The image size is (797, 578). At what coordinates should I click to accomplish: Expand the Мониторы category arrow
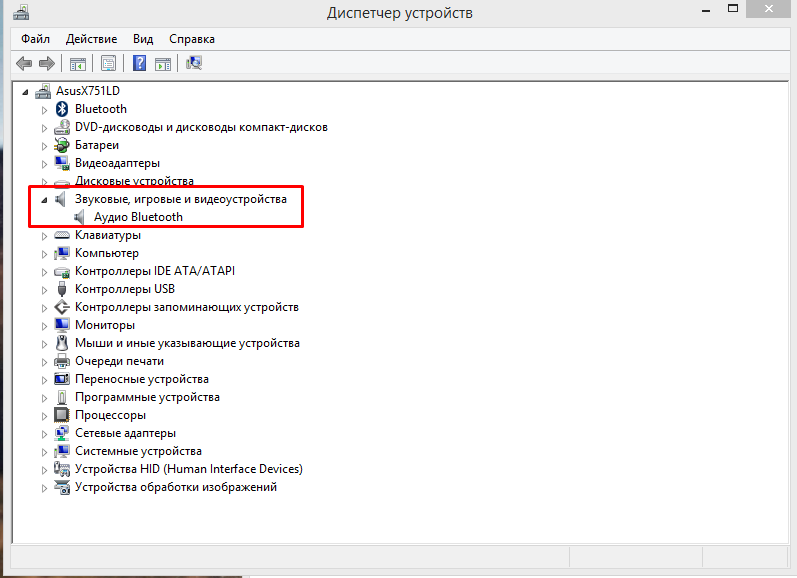pyautogui.click(x=44, y=326)
